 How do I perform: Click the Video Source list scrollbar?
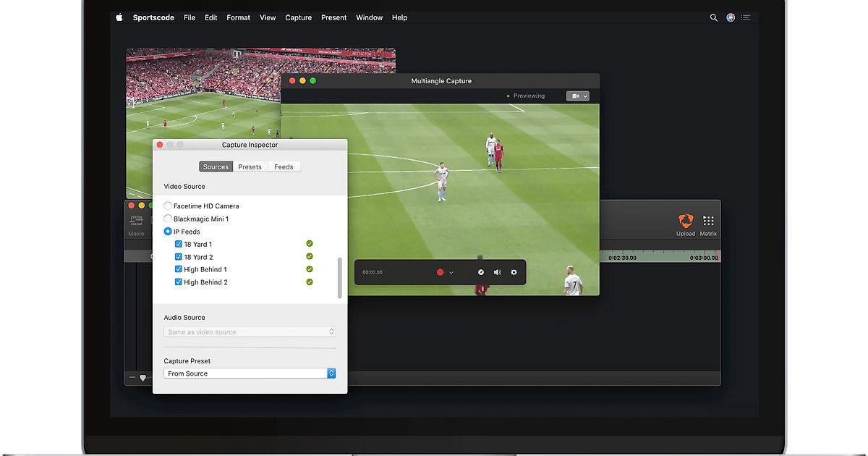pyautogui.click(x=340, y=278)
